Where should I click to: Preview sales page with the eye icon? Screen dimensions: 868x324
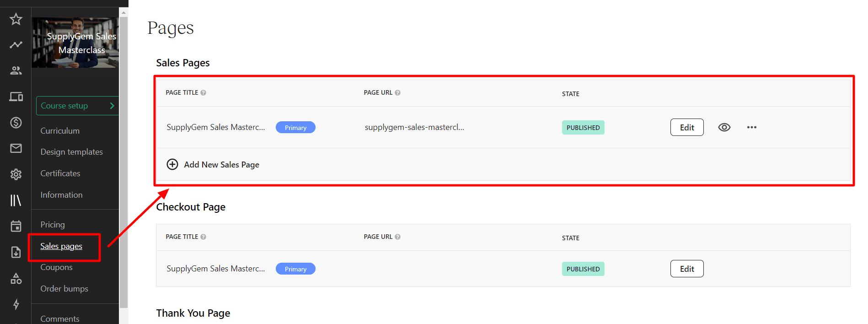click(x=724, y=127)
